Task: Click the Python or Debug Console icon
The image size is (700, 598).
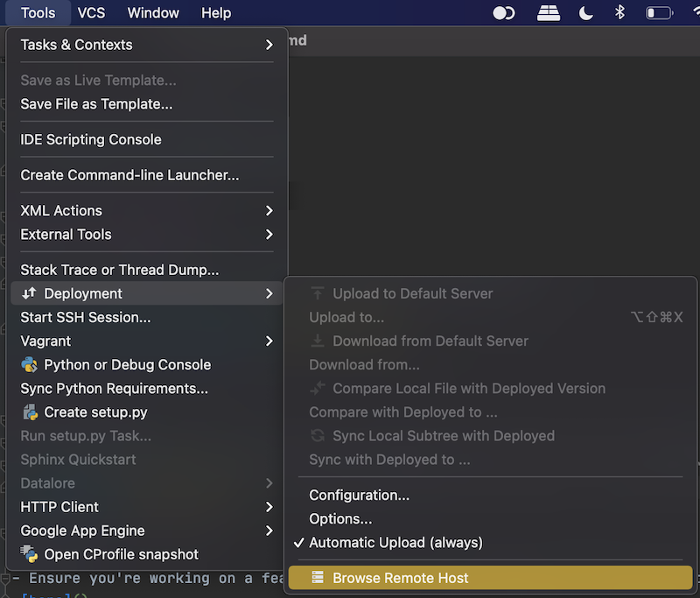Action: click(30, 365)
